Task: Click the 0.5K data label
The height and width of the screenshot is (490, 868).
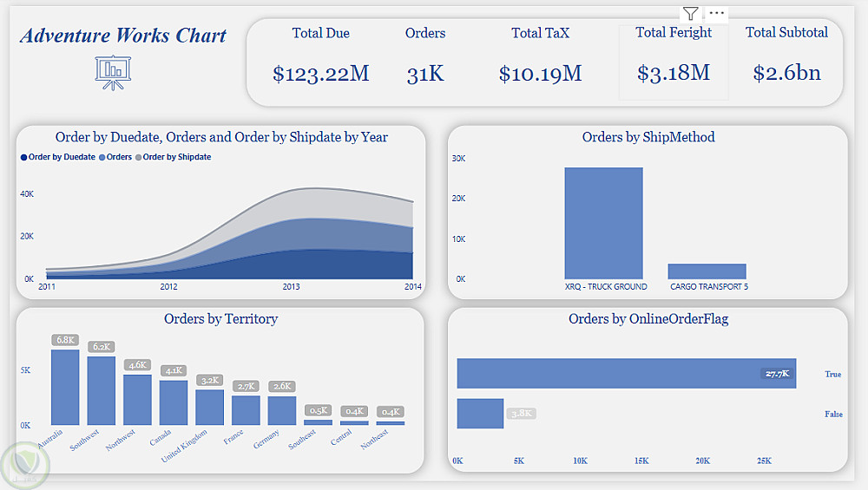Action: 319,410
